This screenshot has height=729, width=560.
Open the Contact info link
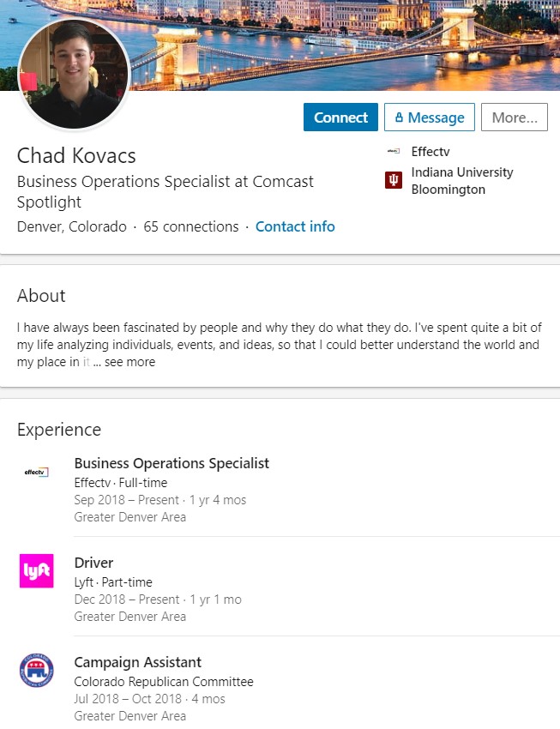(295, 226)
